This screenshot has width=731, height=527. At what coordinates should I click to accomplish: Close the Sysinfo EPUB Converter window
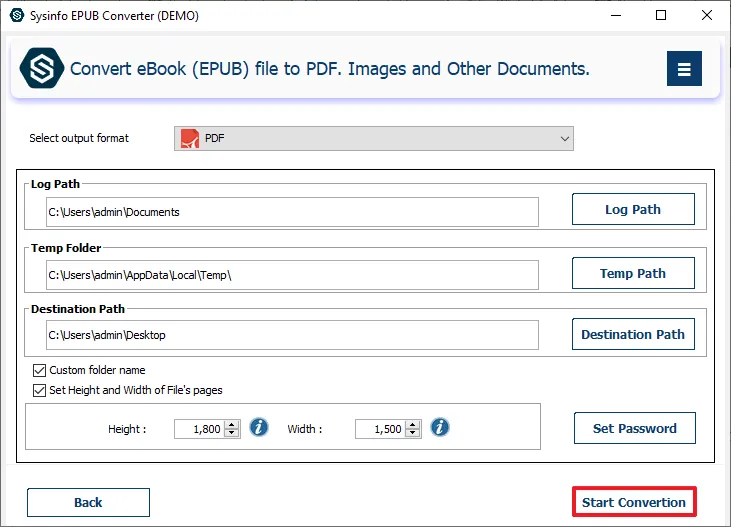[x=706, y=15]
